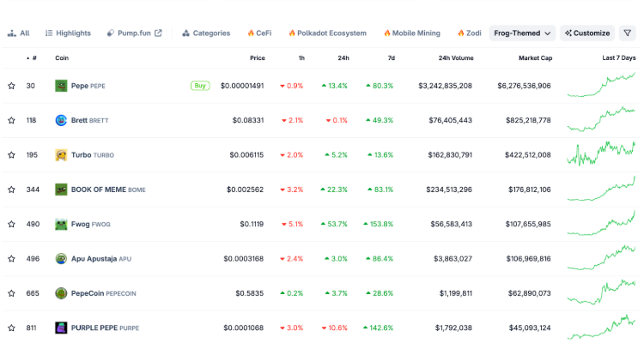This screenshot has width=644, height=343.
Task: Click the 22.3% 24h change value
Action: (x=334, y=190)
